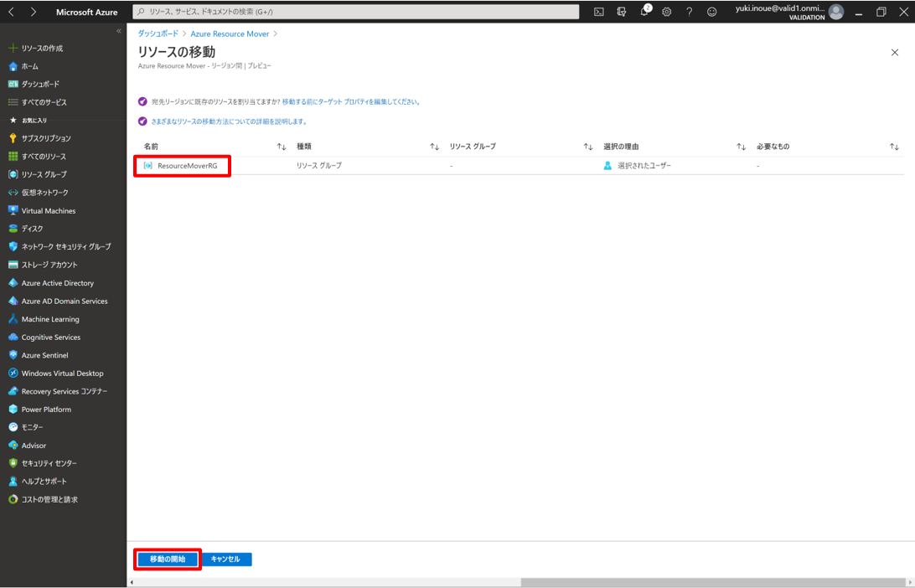Open セキュリティ センター shield icon

pyautogui.click(x=13, y=463)
